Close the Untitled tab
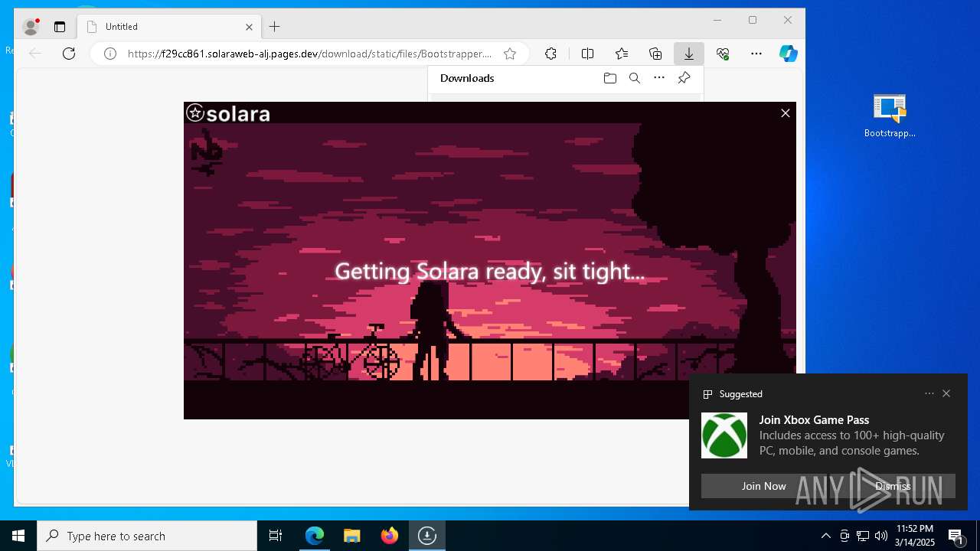Screen dimensions: 980x551 [249, 27]
